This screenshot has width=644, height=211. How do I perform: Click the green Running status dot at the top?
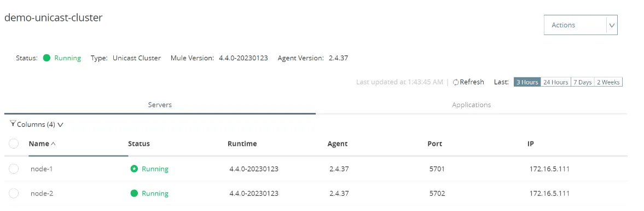(47, 58)
